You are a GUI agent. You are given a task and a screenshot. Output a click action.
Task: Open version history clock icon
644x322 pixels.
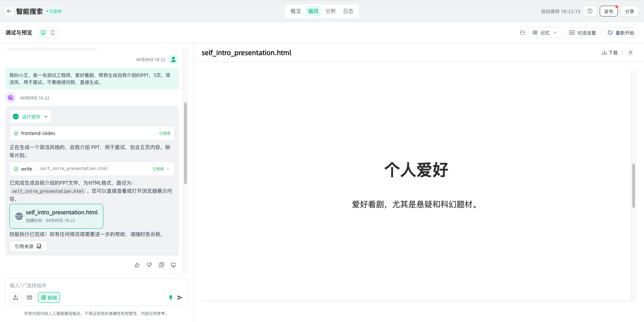pos(590,11)
